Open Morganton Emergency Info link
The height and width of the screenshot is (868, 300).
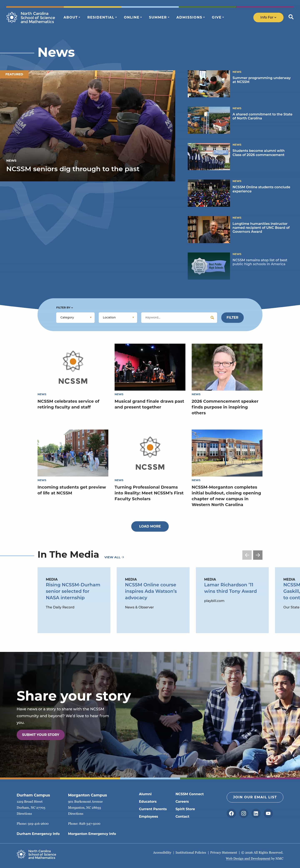coord(92,834)
